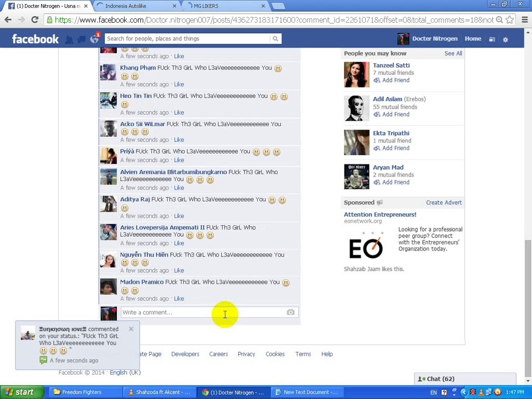This screenshot has height=399, width=532.
Task: Reload the page button
Action: point(34,20)
